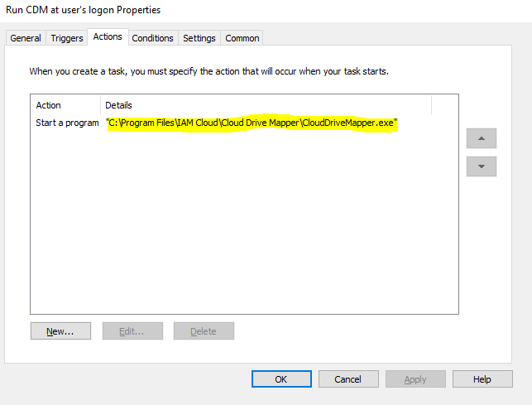Viewport: 532px width, 405px height.
Task: Move action down with the down arrow button
Action: pyautogui.click(x=481, y=166)
